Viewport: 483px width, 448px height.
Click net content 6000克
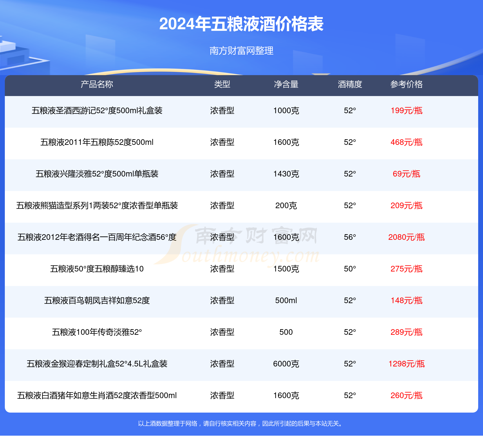(286, 364)
